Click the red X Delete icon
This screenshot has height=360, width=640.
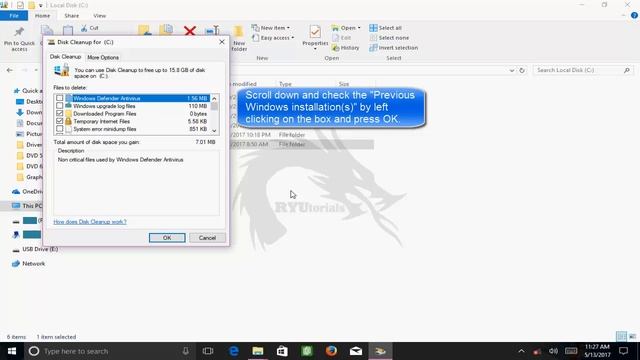190,31
